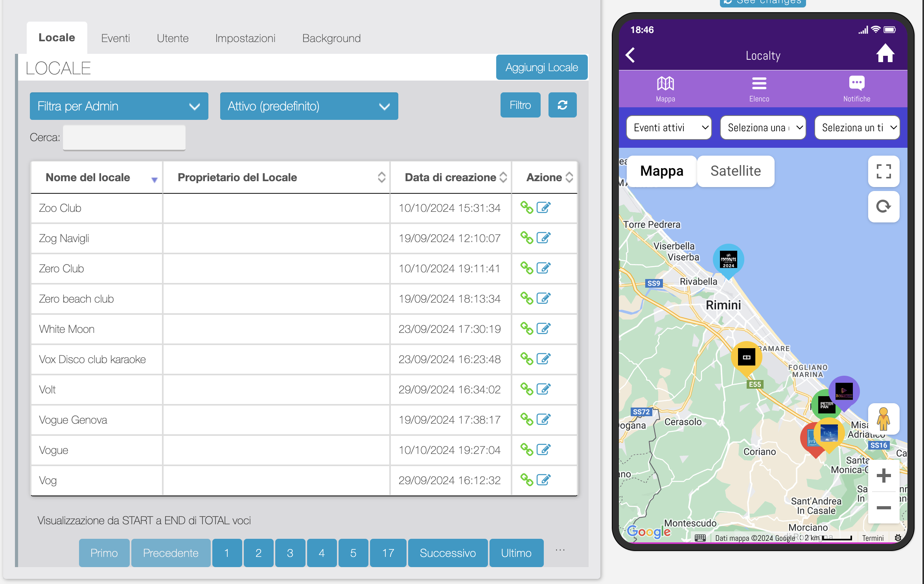Viewport: 924px width, 584px height.
Task: Switch to the Eventi tab
Action: point(115,38)
